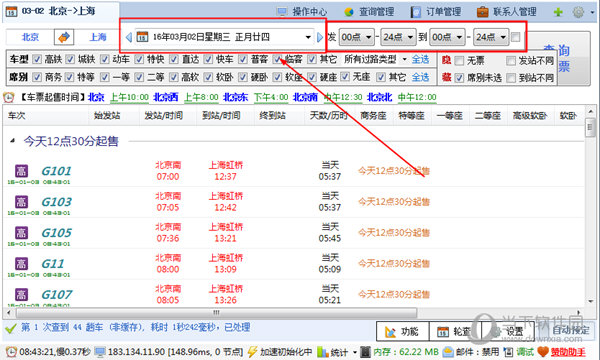
Task: Toggle the 二等 seat class checkbox
Action: pyautogui.click(x=139, y=77)
